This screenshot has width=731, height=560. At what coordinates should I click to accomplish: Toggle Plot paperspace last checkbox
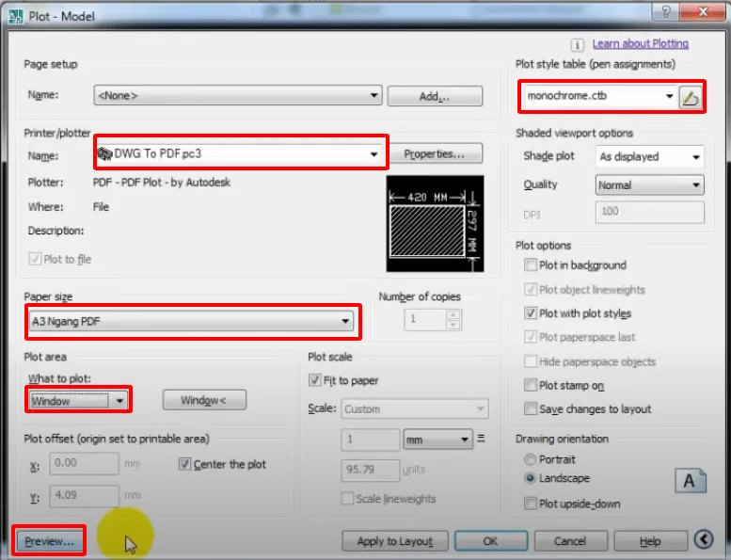pyautogui.click(x=530, y=337)
